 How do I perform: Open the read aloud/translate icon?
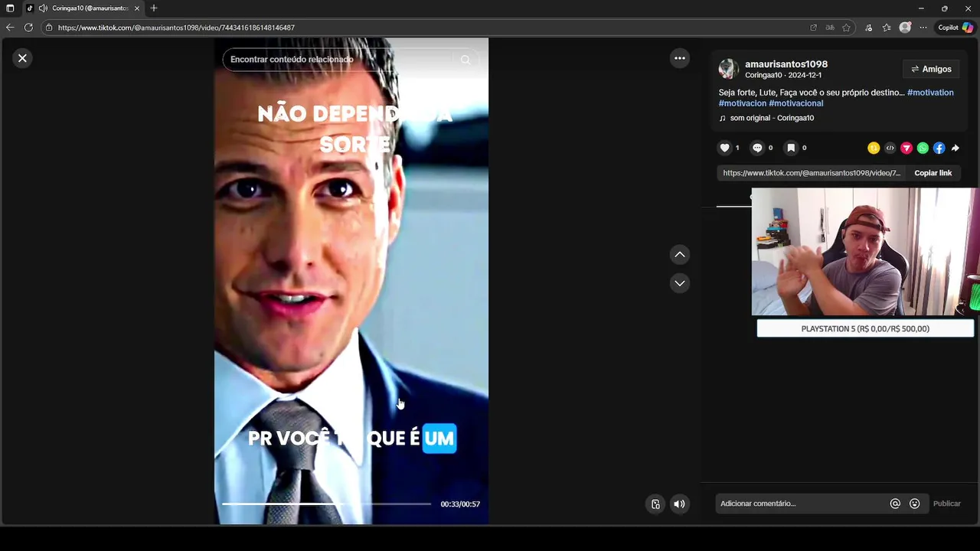click(x=830, y=28)
